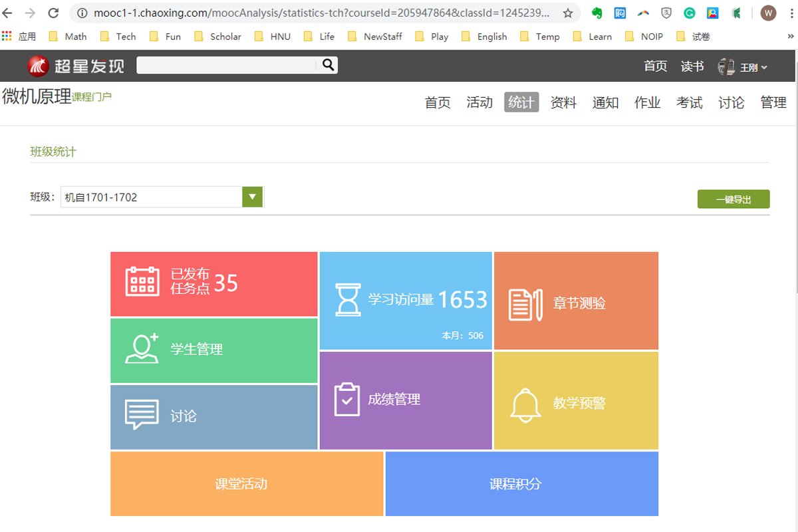798x532 pixels.
Task: Switch to the 作业 tab
Action: point(647,102)
